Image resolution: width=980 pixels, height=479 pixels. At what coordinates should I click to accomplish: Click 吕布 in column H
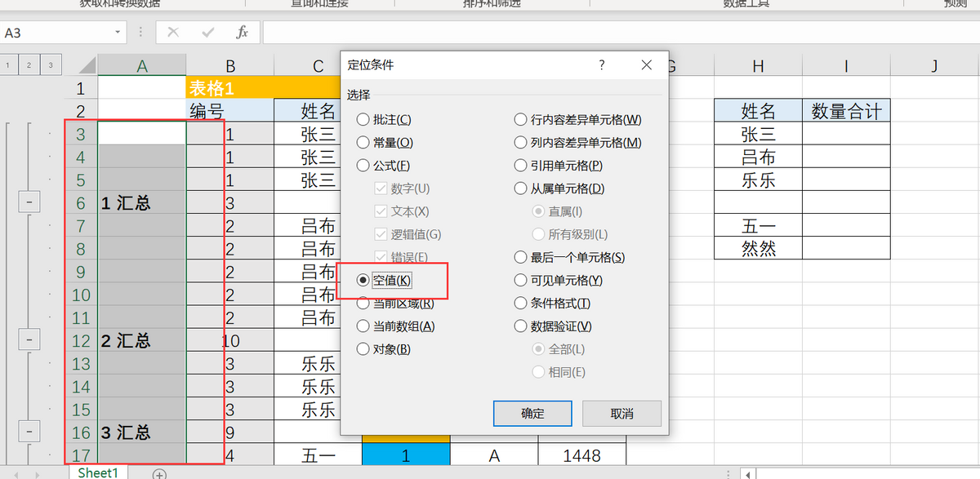759,157
